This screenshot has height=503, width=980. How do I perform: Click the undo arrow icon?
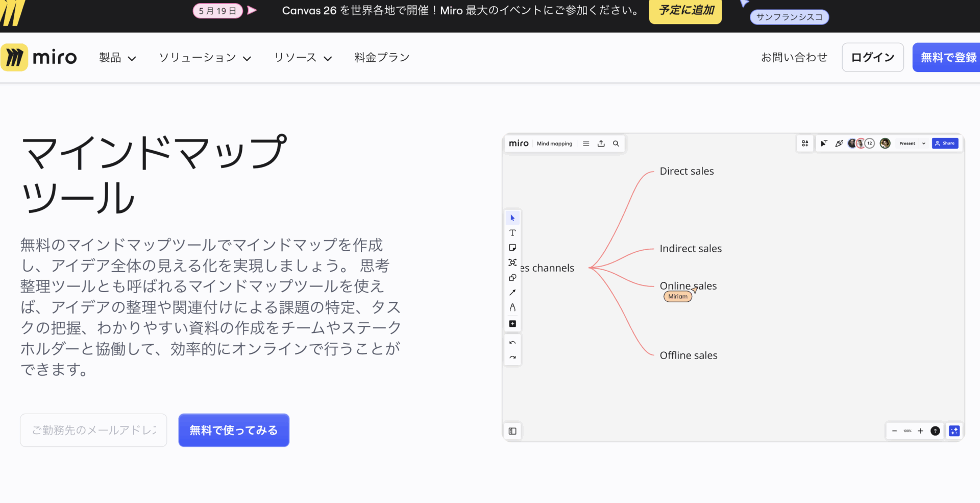(x=512, y=343)
